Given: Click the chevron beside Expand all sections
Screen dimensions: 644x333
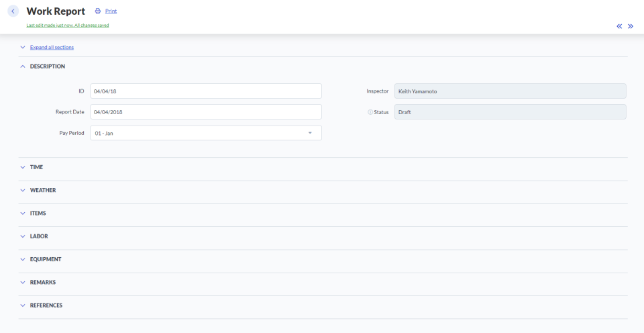Looking at the screenshot, I should (x=23, y=47).
